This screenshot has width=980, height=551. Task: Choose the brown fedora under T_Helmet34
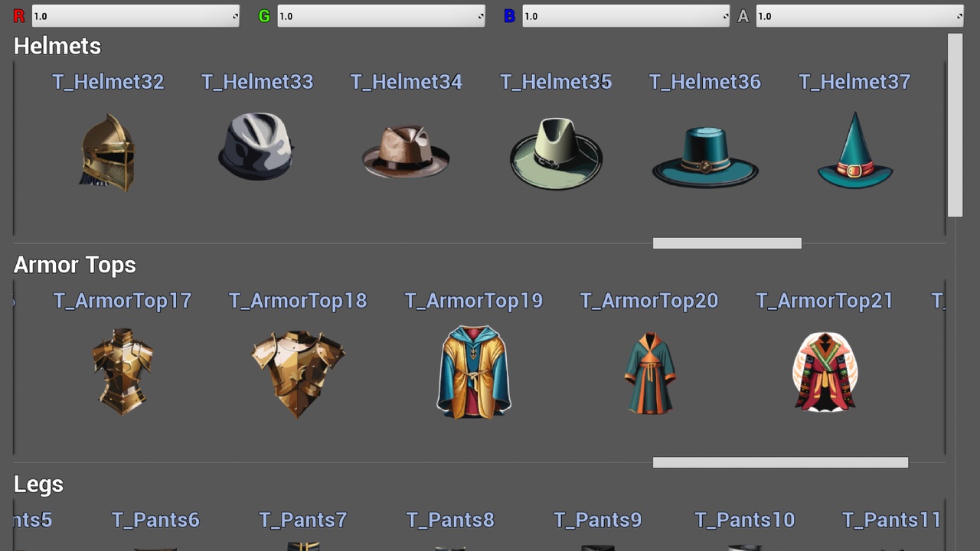point(406,152)
